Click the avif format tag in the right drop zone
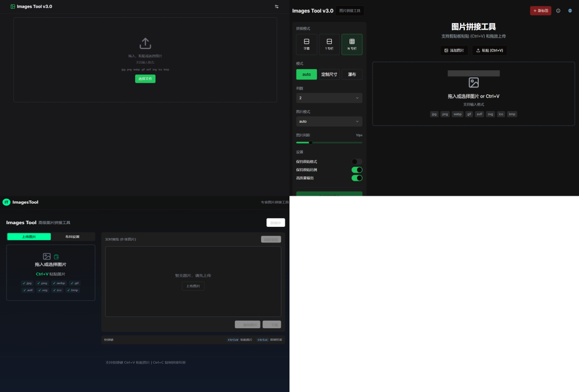This screenshot has height=392, width=579. 479,114
